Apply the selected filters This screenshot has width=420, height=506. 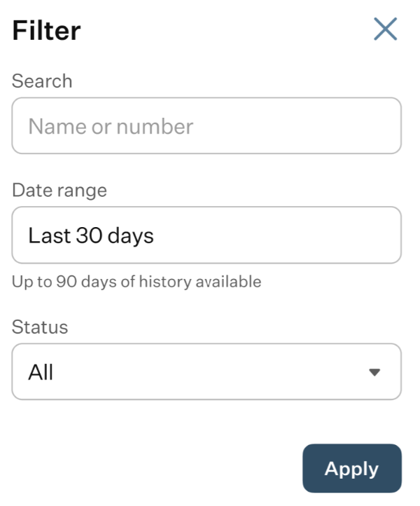click(352, 468)
